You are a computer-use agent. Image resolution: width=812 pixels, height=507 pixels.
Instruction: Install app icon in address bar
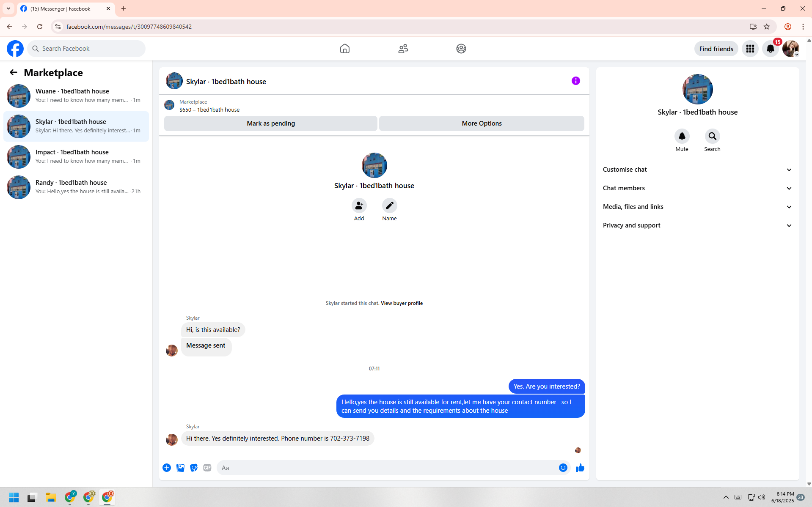pyautogui.click(x=753, y=27)
